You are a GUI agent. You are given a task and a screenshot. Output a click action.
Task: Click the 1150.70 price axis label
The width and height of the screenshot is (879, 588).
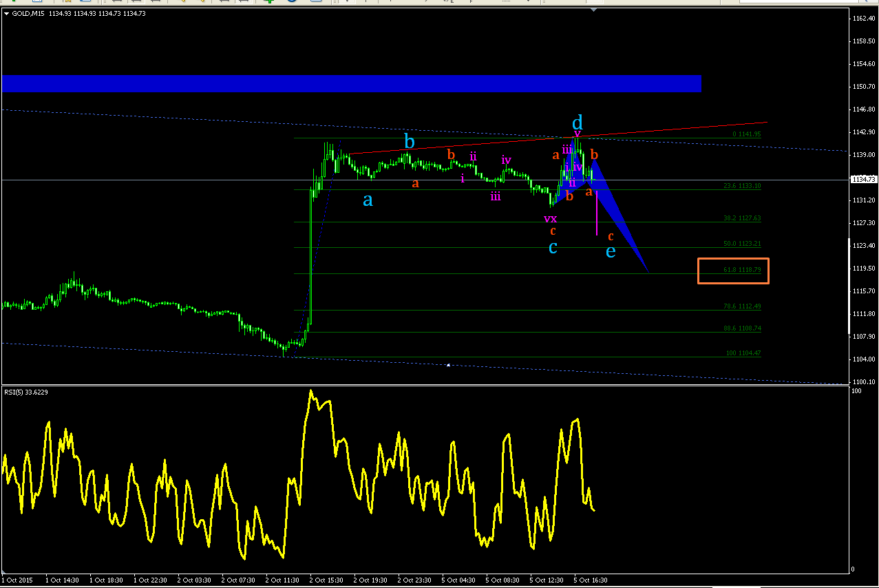point(864,87)
